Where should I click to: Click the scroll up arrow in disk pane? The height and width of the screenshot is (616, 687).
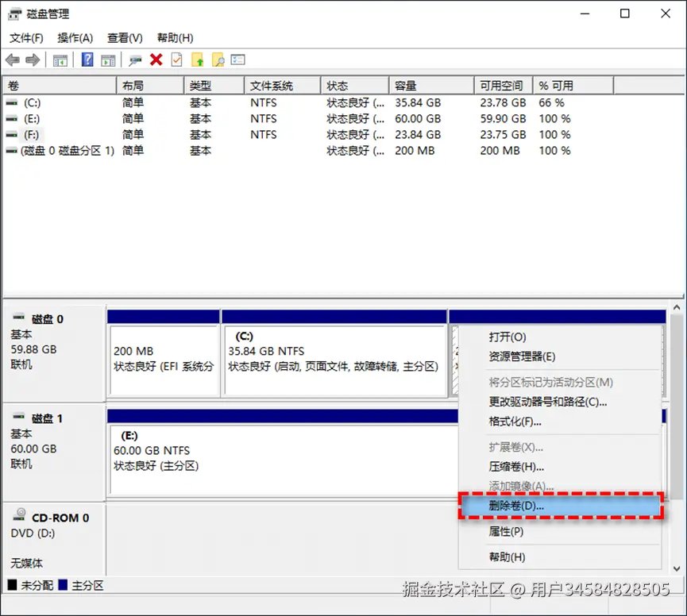pos(677,307)
